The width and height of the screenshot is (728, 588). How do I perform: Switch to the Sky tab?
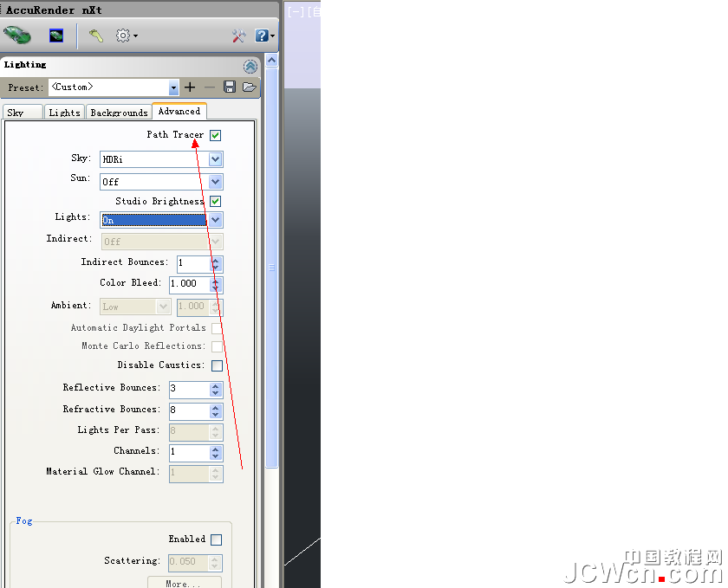[23, 113]
